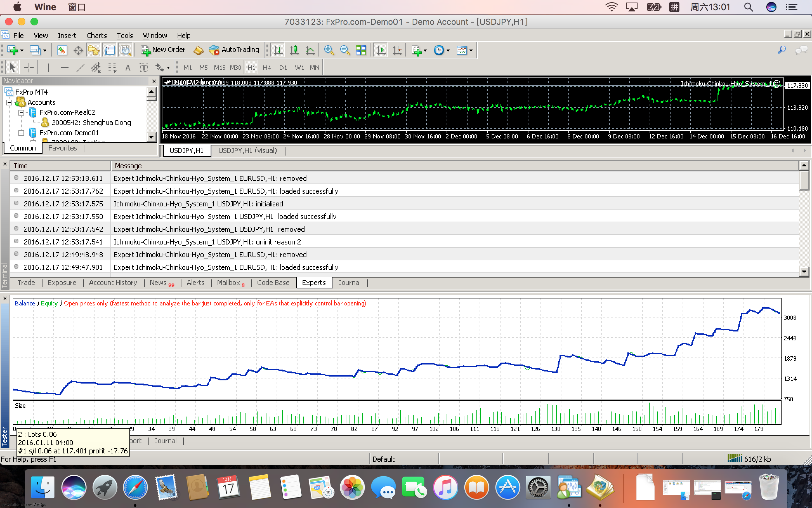Tile windows with the grid icon
Viewport: 812px width, 508px height.
click(361, 50)
